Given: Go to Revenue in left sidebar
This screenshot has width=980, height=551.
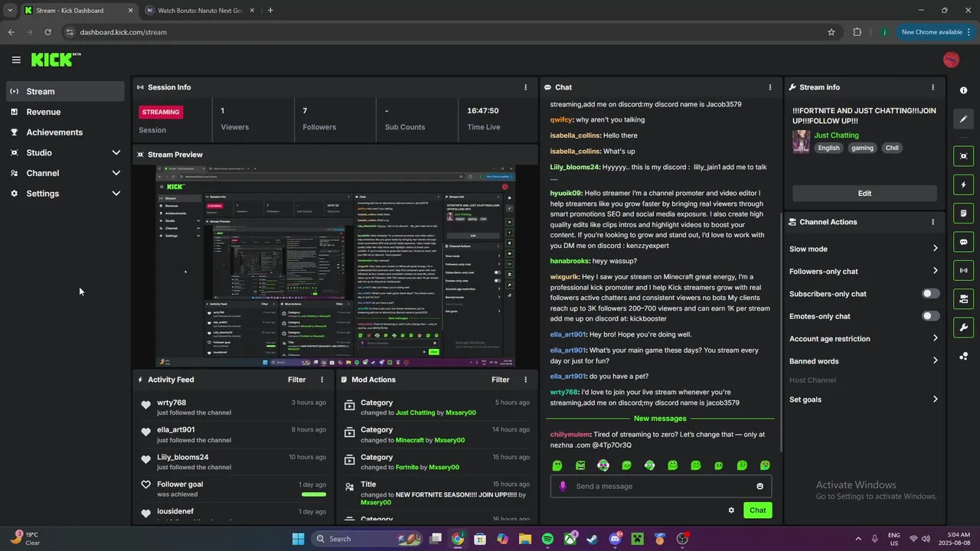Looking at the screenshot, I should (x=65, y=112).
